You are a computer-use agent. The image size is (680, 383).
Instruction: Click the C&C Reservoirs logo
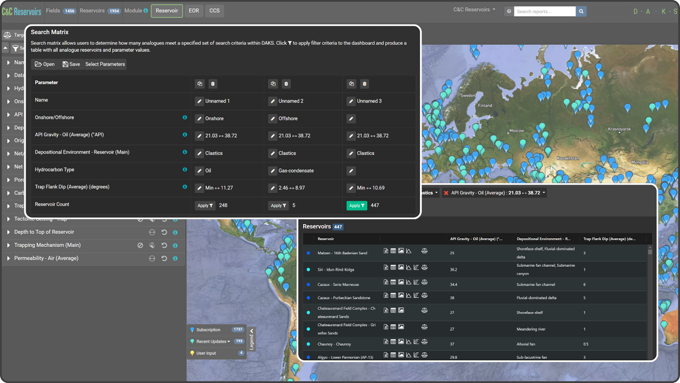click(x=21, y=11)
